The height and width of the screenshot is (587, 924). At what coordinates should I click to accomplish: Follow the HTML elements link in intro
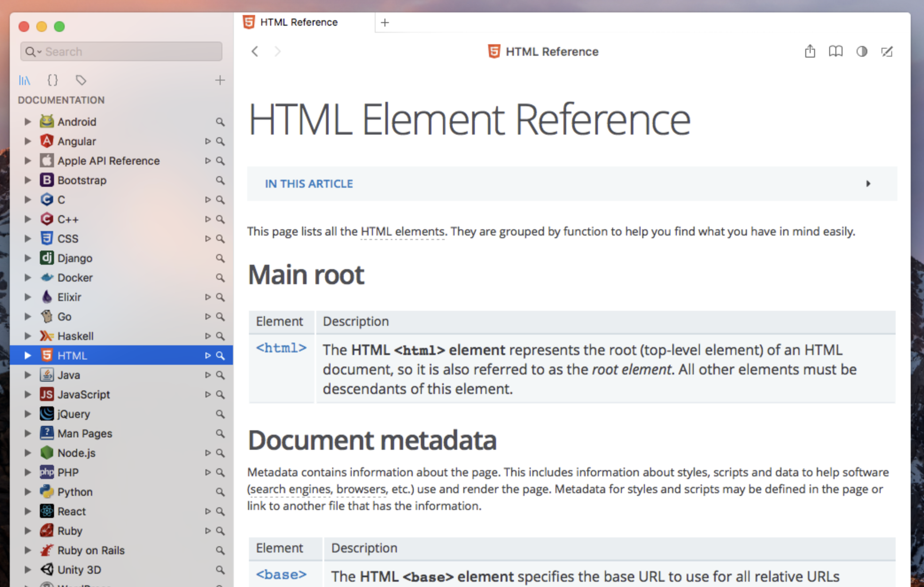pos(402,232)
